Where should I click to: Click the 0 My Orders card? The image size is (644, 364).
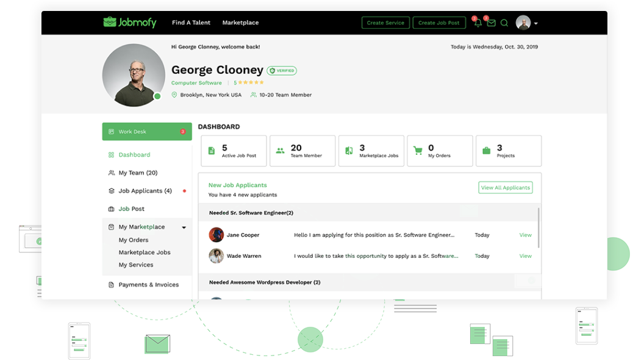tap(440, 151)
